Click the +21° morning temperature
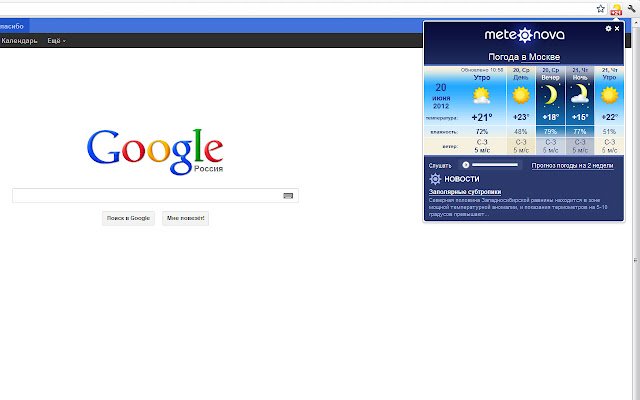The image size is (640, 400). click(482, 118)
